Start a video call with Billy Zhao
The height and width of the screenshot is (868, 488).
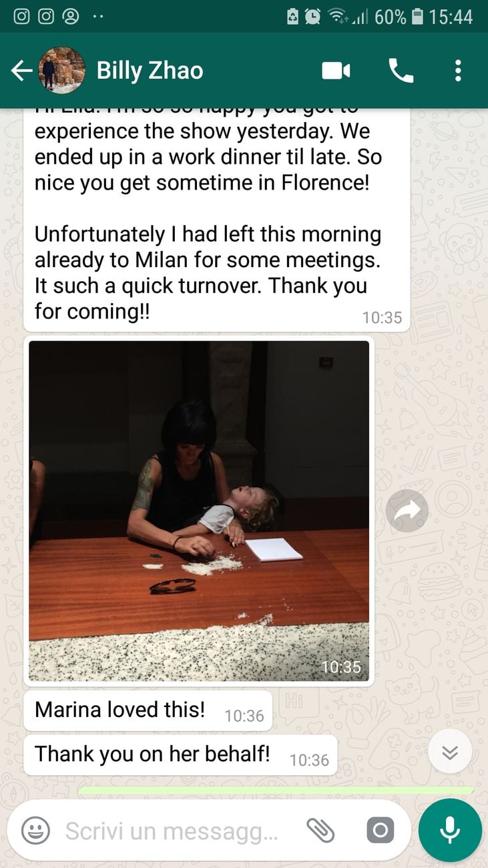tap(336, 71)
